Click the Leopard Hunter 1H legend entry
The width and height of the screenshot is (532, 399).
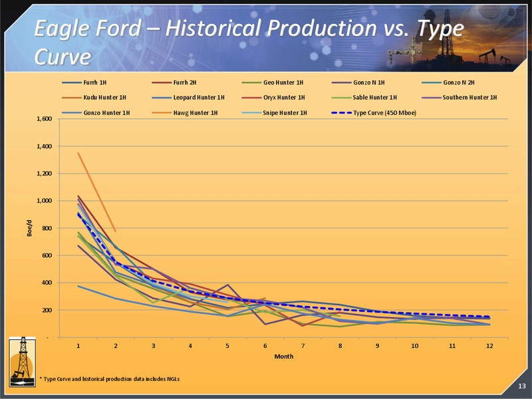point(188,97)
